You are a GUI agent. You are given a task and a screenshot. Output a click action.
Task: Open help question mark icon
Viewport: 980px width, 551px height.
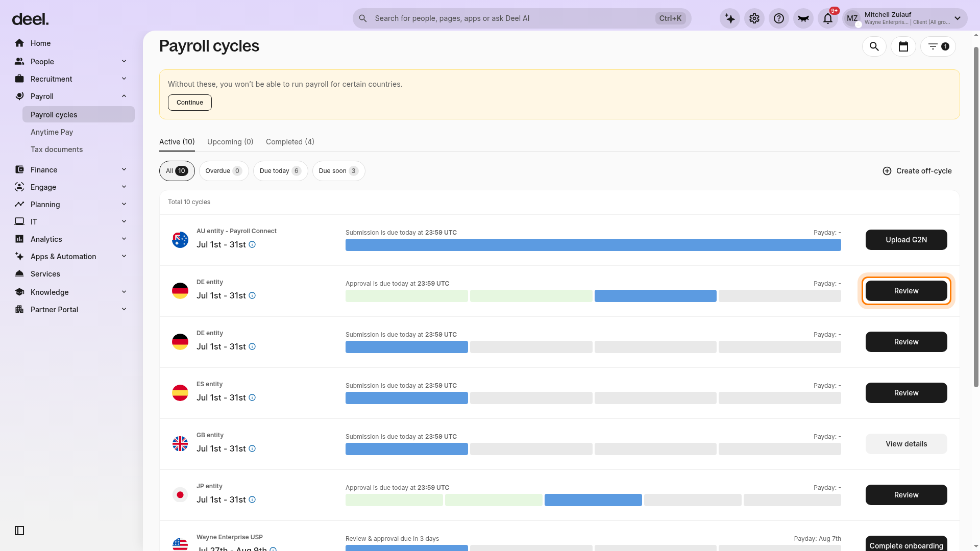click(x=779, y=18)
